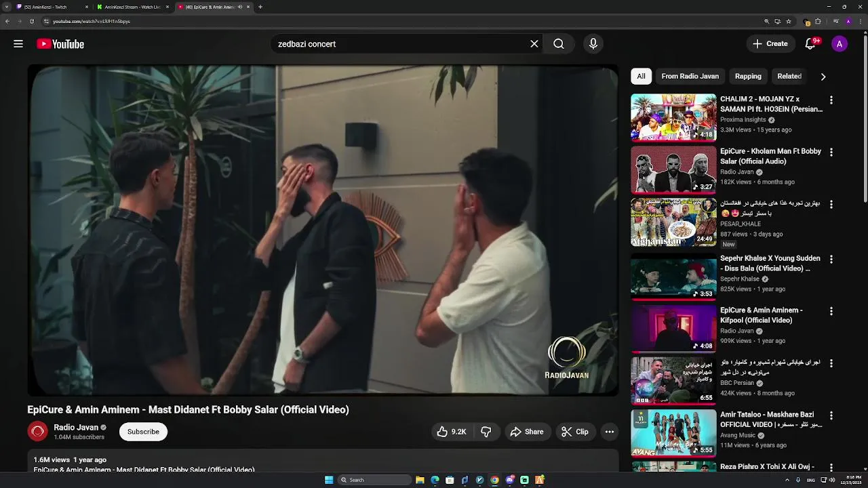Clear the search query with the X
Image resolution: width=868 pixels, height=488 pixels.
534,44
